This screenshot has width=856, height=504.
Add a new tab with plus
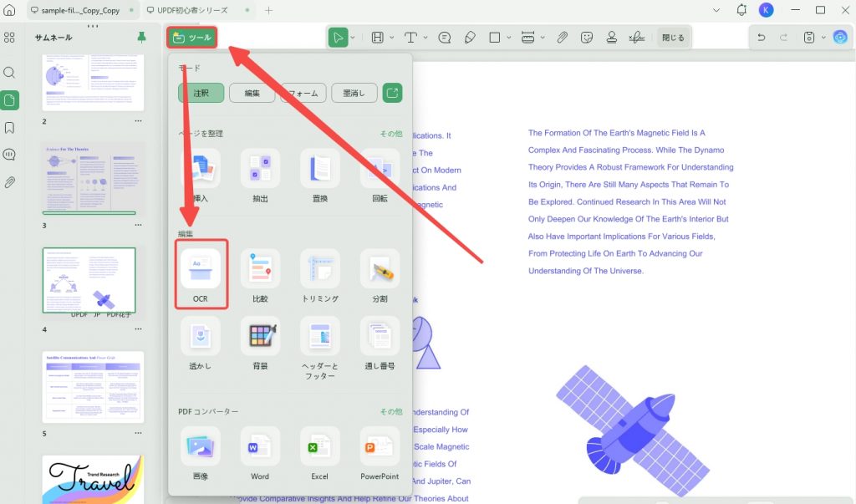268,10
